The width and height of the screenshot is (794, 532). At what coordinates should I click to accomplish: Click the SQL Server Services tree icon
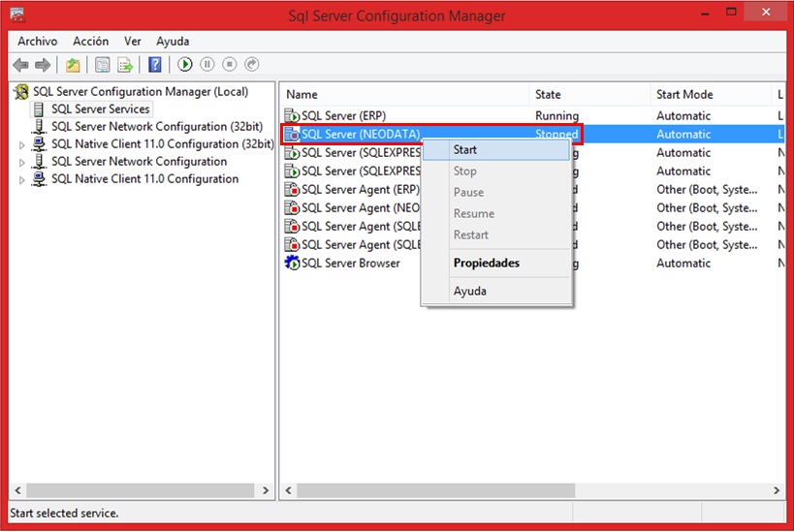[x=39, y=110]
